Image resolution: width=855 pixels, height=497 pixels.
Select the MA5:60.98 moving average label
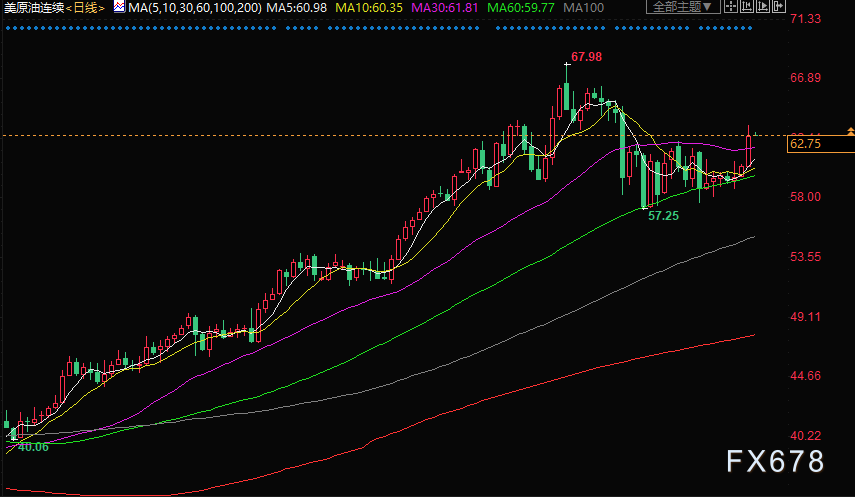point(297,7)
